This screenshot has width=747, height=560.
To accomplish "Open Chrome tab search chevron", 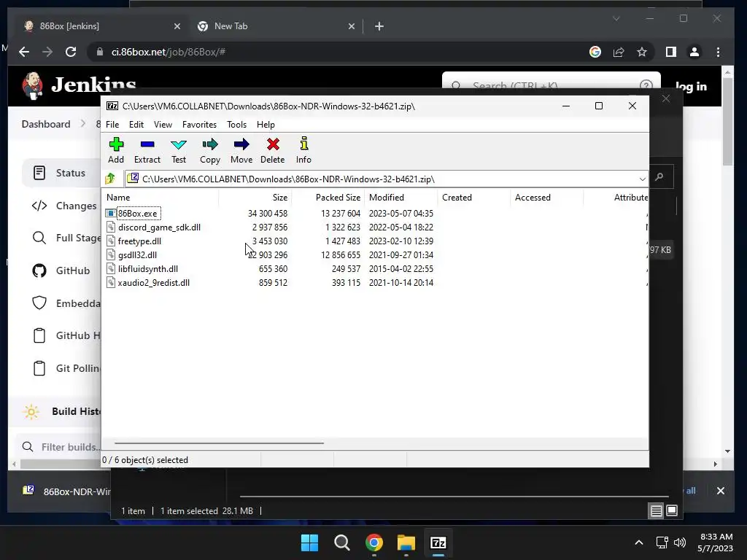I will tap(616, 18).
